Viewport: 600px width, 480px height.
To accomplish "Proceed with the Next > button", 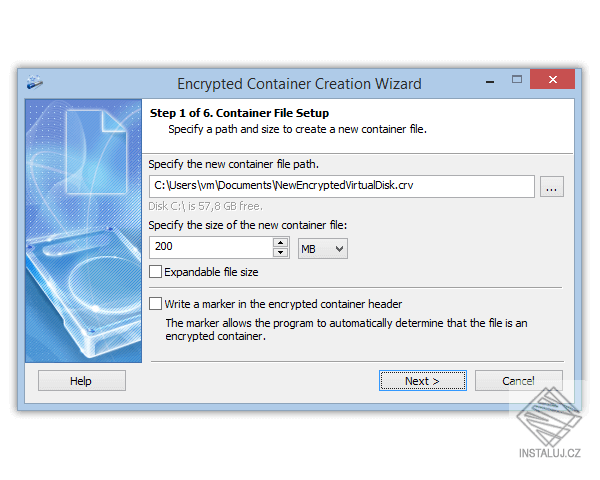I will (422, 380).
